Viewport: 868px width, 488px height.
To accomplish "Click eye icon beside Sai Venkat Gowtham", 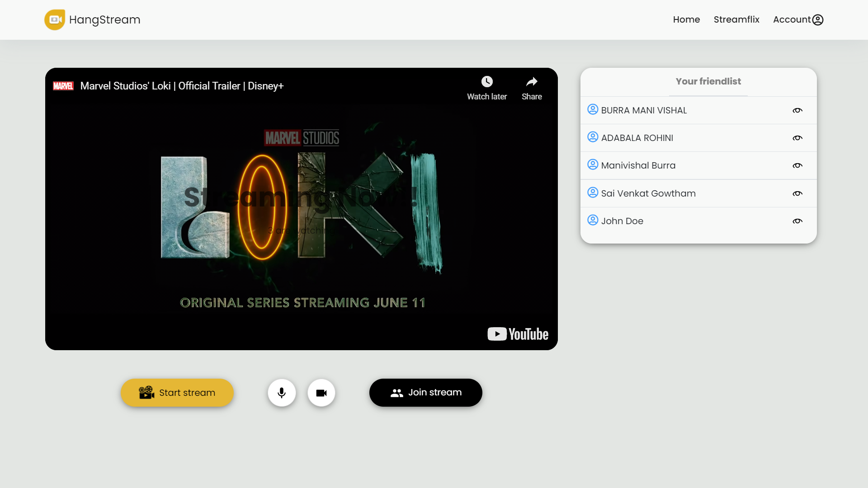I will (797, 194).
